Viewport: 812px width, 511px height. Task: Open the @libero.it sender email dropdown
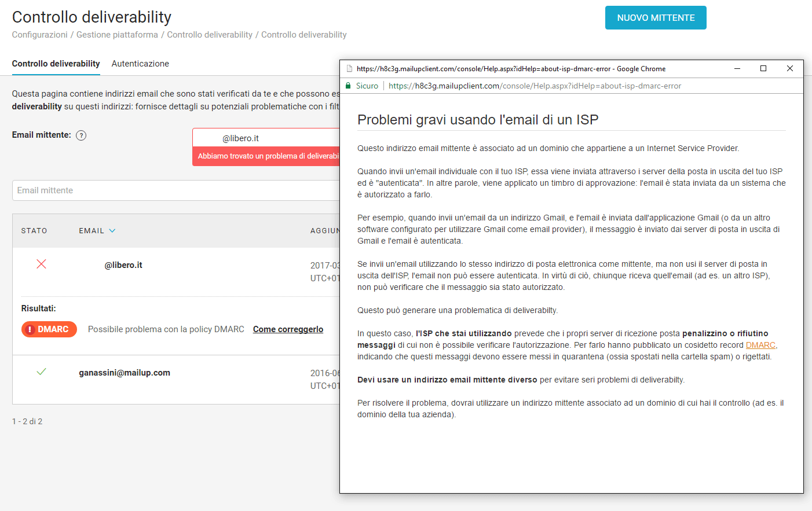(x=266, y=138)
